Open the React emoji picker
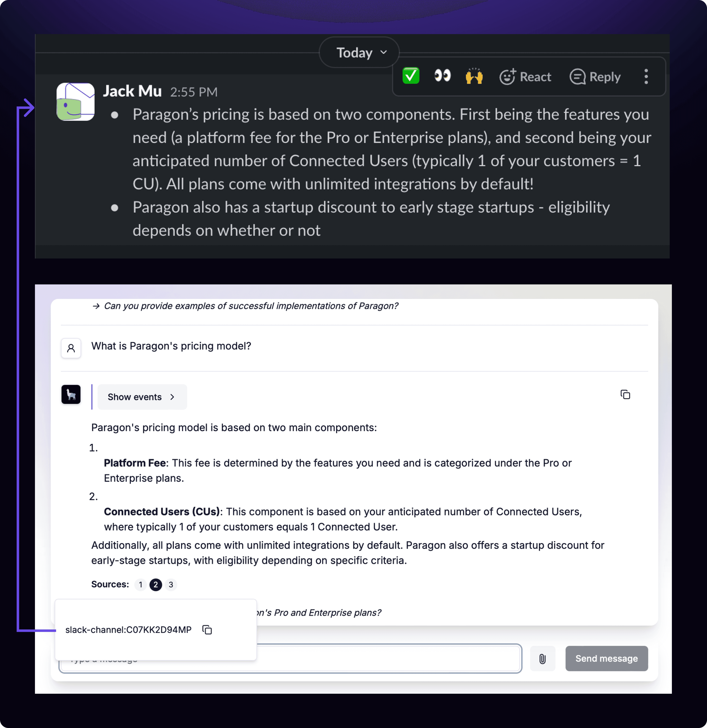The image size is (707, 728). [525, 77]
